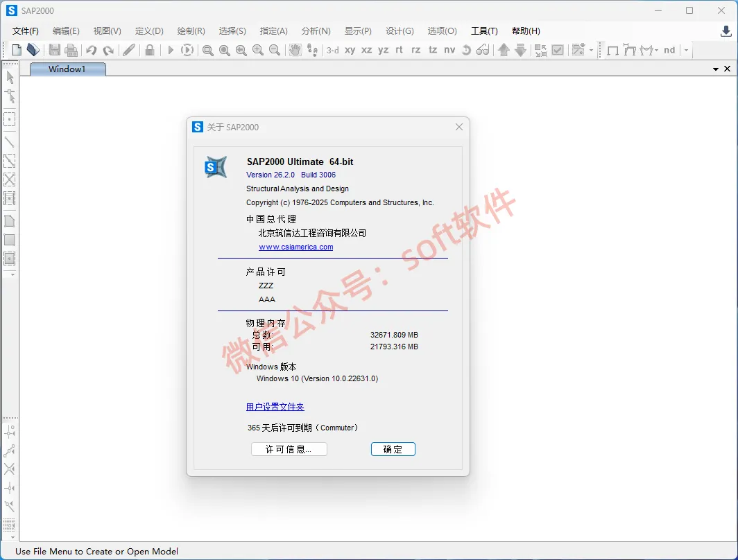Viewport: 738px width, 560px height.
Task: Set view to the rz plane
Action: (x=416, y=50)
